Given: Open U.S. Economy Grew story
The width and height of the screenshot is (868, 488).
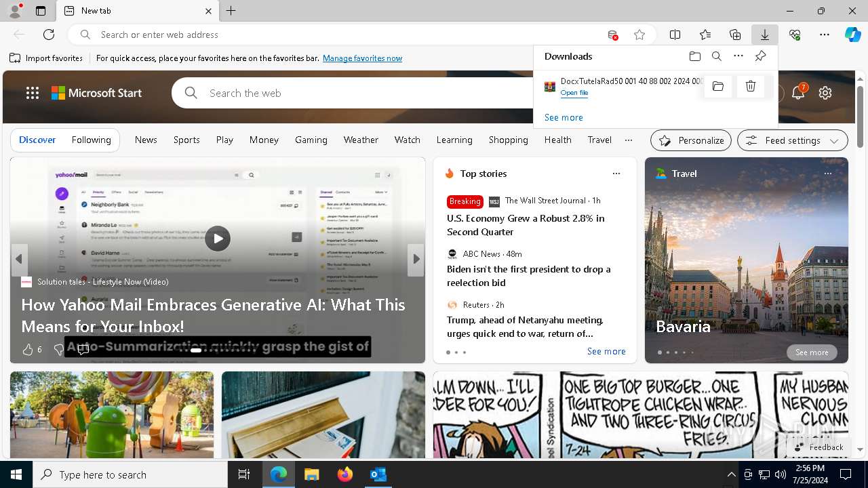Looking at the screenshot, I should [526, 225].
